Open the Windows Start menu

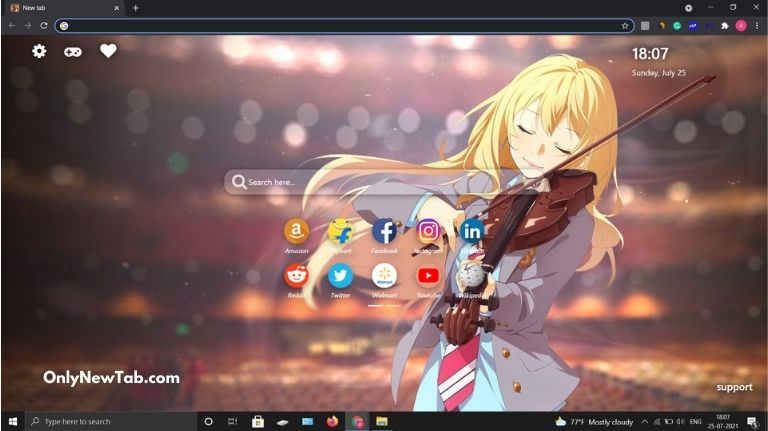13,421
